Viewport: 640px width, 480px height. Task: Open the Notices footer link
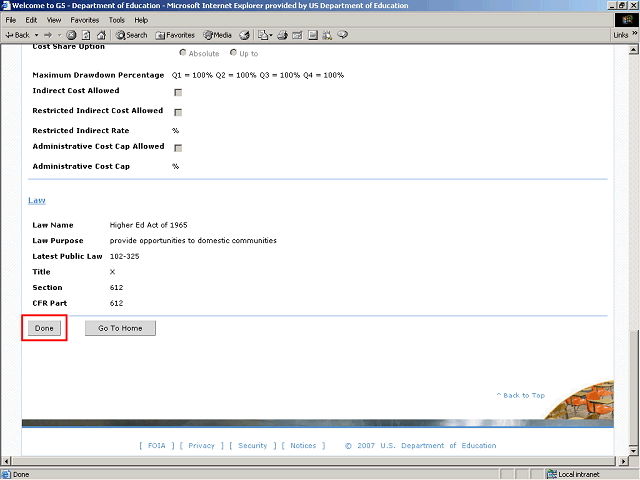(303, 446)
